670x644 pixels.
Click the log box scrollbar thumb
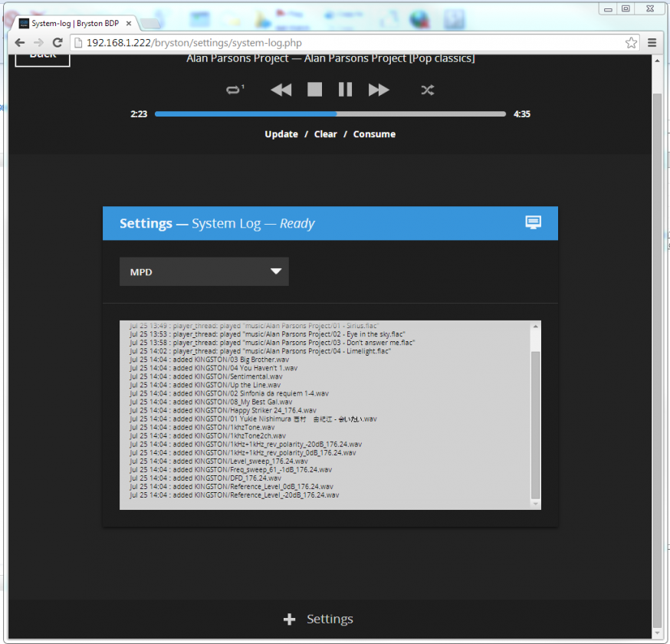[x=535, y=425]
